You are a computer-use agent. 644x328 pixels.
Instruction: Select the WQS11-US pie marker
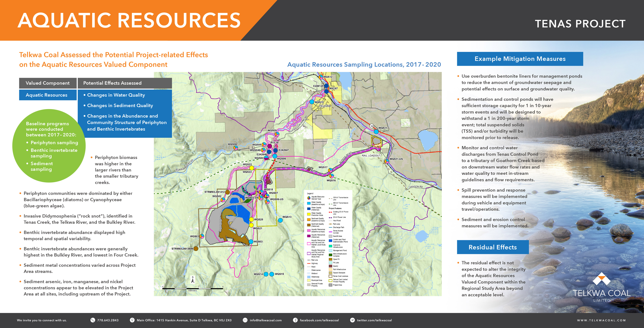click(387, 162)
